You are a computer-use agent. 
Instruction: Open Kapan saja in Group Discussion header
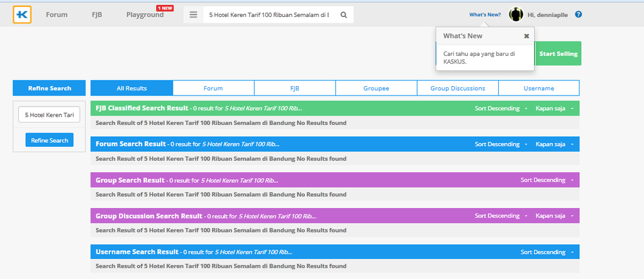(555, 216)
